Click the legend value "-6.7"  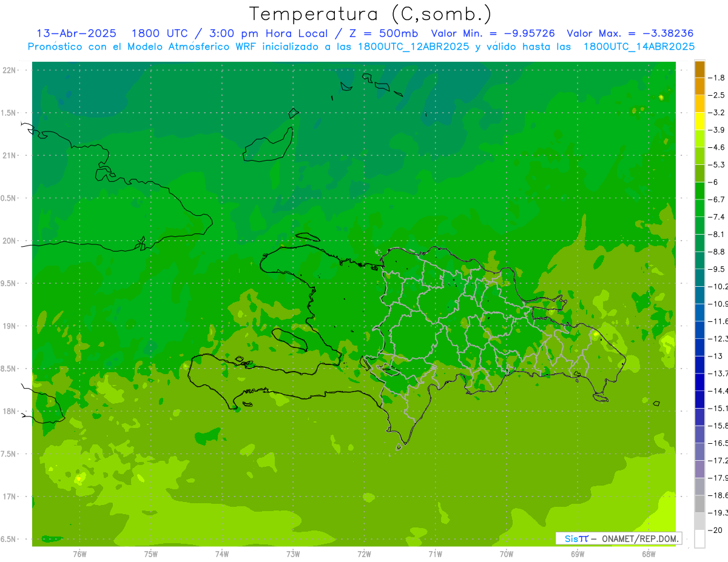pos(717,199)
